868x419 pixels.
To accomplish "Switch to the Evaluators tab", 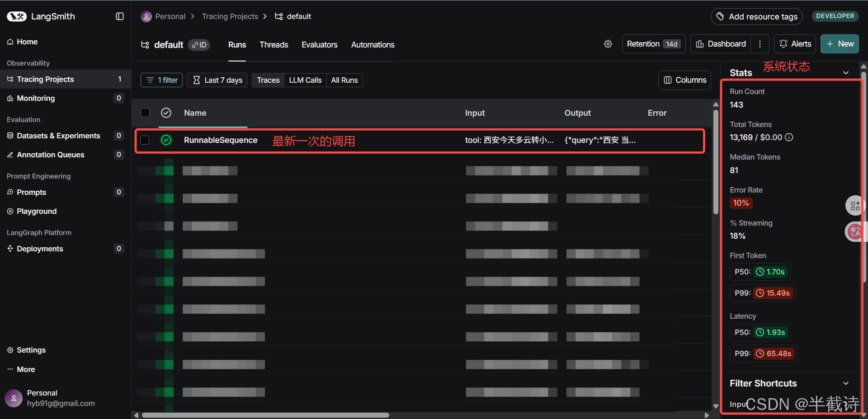I will pos(320,45).
